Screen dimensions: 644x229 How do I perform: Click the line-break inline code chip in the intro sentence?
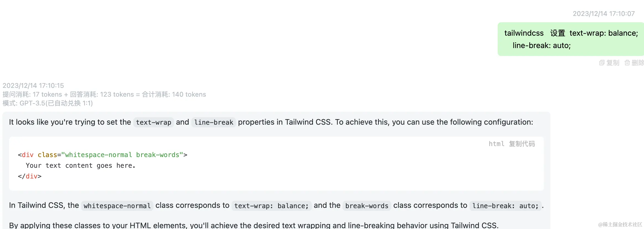[214, 122]
